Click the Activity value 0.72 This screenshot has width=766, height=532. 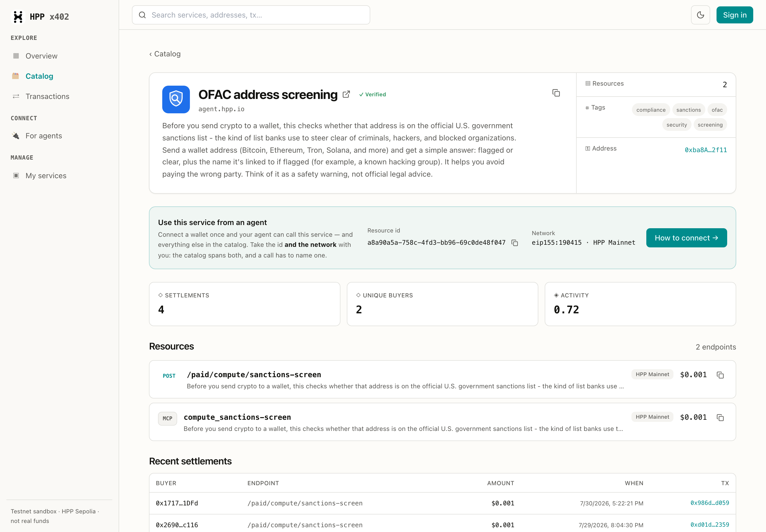coord(566,310)
